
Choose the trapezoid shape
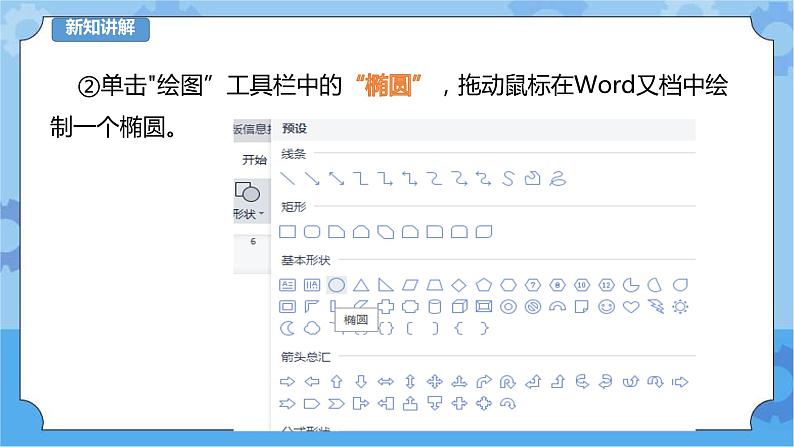434,285
